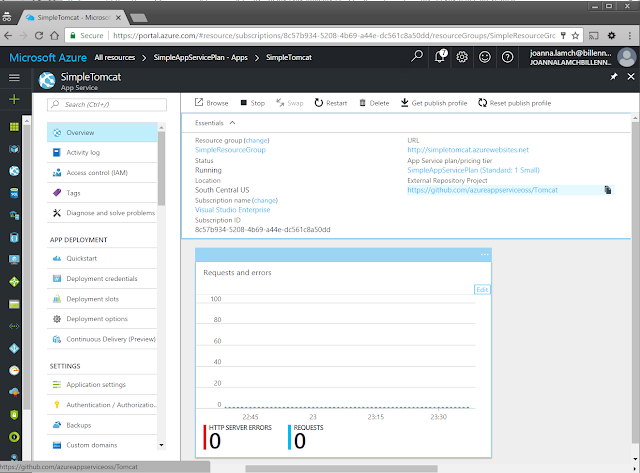The width and height of the screenshot is (640, 473).
Task: Open the cast icon in browser toolbar
Action: (x=593, y=36)
